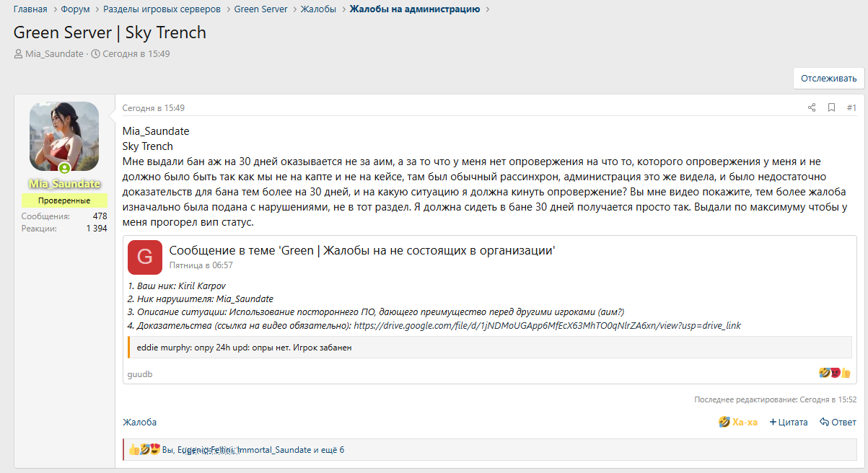Viewport: 868px width, 473px height.
Task: Open Разделы игровых серверов breadcrumb
Action: click(162, 9)
